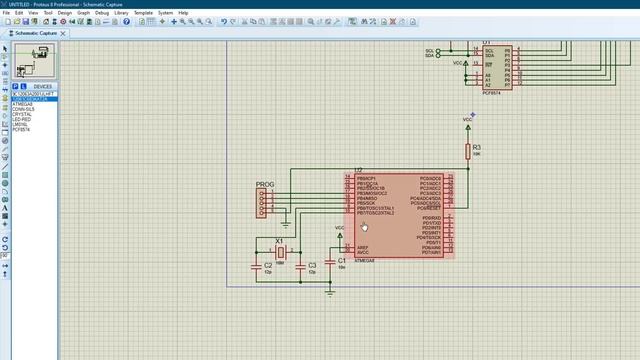Select the X1 crystal on the schematic

[280, 253]
